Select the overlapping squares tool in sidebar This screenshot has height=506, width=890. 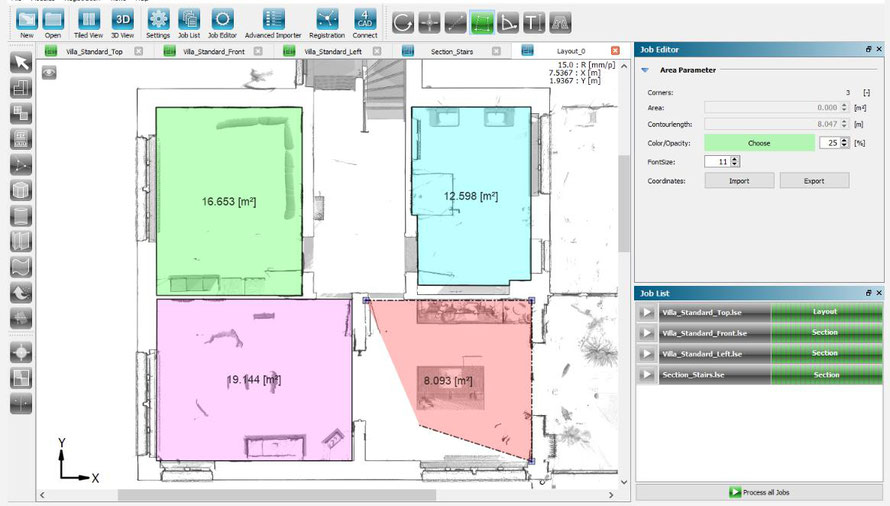tap(21, 113)
